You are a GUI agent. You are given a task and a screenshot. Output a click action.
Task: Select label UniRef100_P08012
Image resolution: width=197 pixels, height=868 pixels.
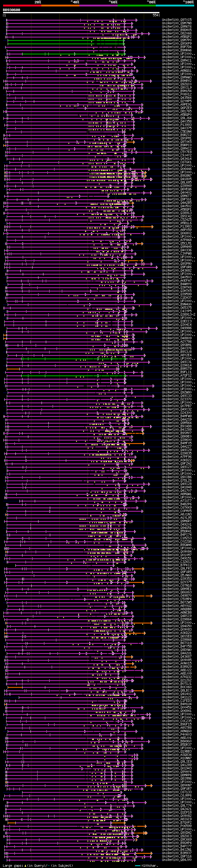coord(177,94)
